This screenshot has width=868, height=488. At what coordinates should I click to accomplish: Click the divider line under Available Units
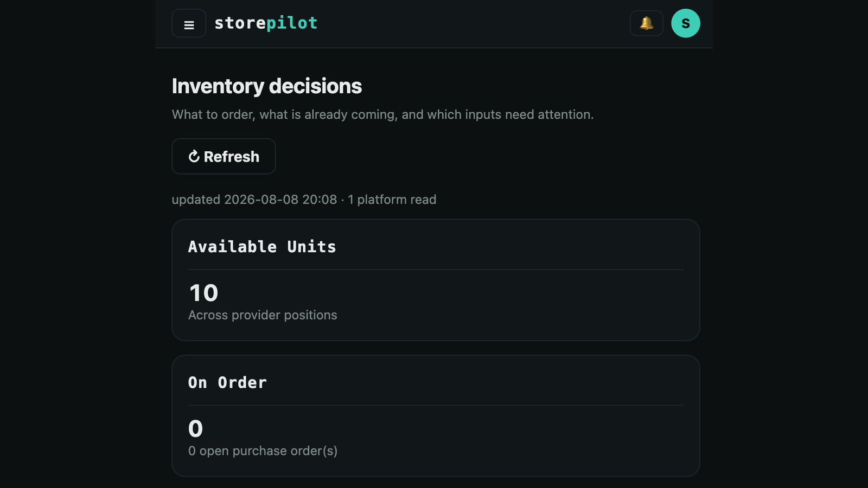[436, 269]
